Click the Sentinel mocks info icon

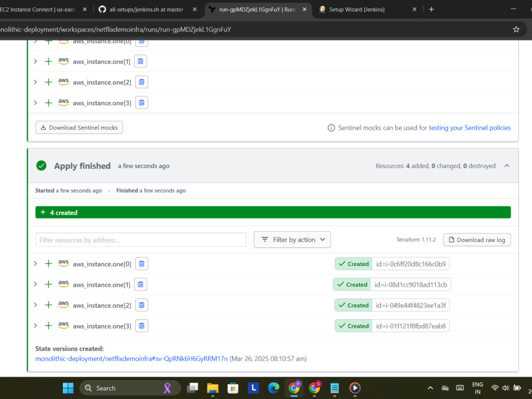tap(331, 128)
